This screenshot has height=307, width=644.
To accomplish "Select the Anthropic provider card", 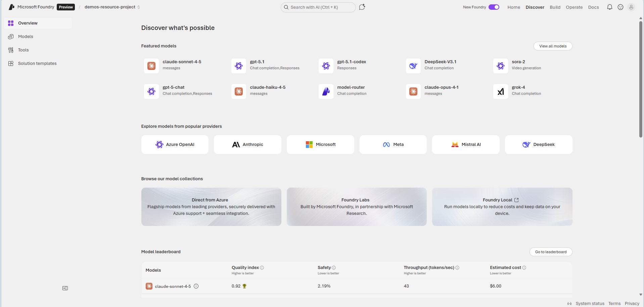I will (247, 145).
